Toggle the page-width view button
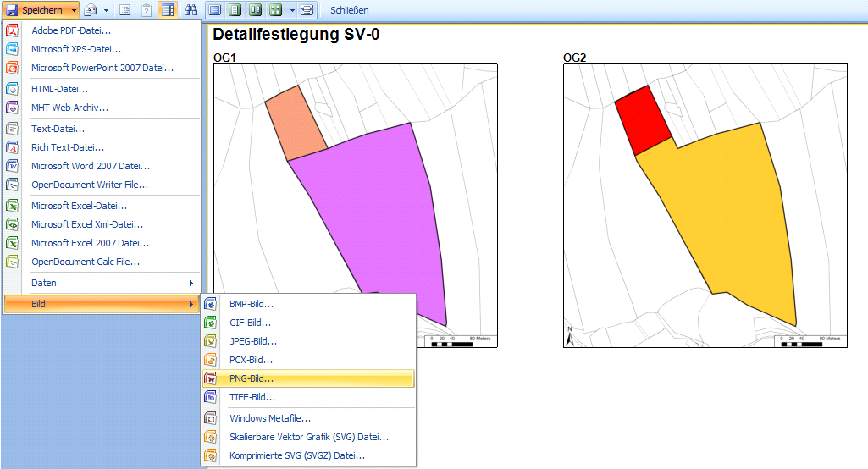This screenshot has width=868, height=469. point(215,10)
